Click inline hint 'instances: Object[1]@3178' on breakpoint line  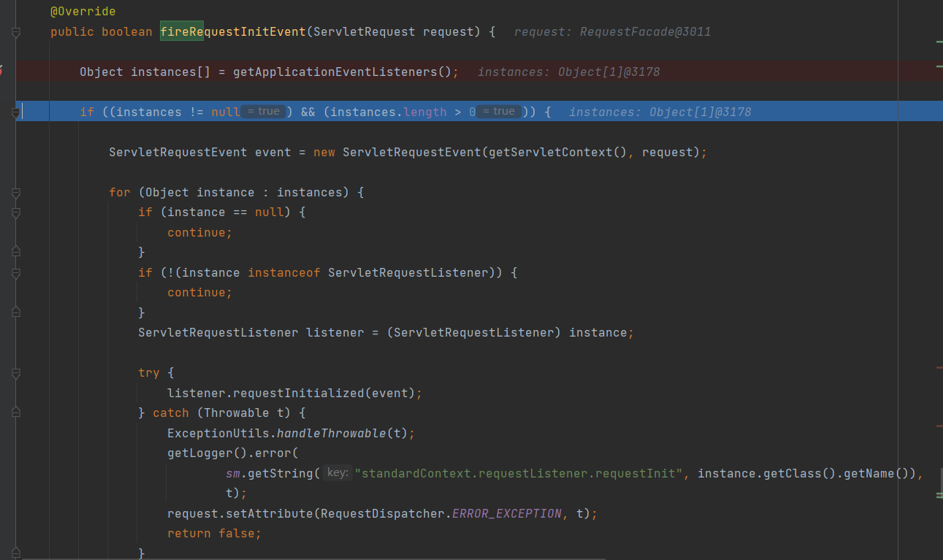pos(569,72)
